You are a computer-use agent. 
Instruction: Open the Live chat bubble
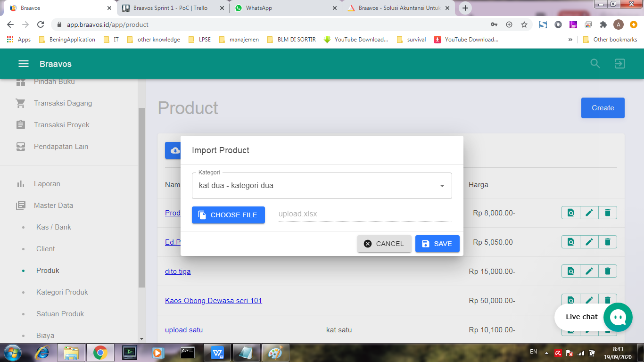click(x=617, y=317)
